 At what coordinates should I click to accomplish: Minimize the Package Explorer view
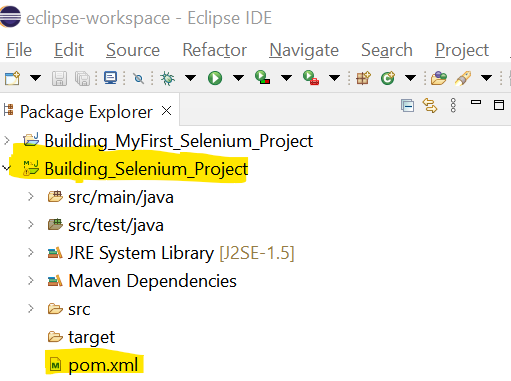point(476,102)
